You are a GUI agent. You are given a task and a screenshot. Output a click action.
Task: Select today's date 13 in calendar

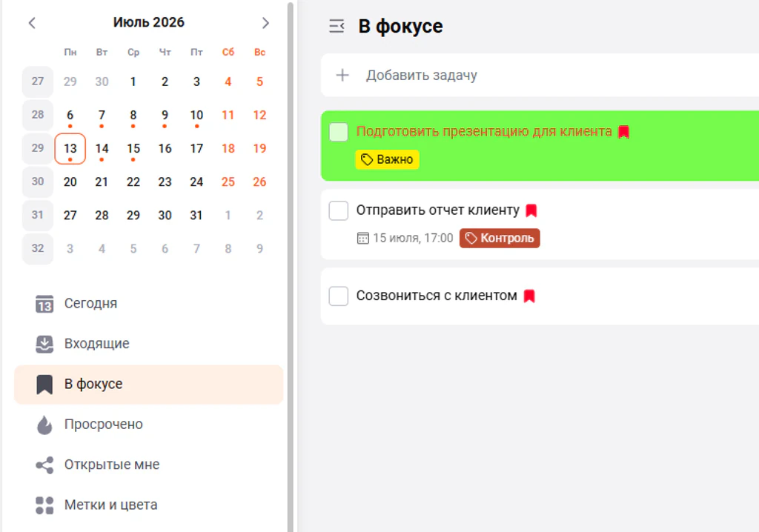point(70,149)
